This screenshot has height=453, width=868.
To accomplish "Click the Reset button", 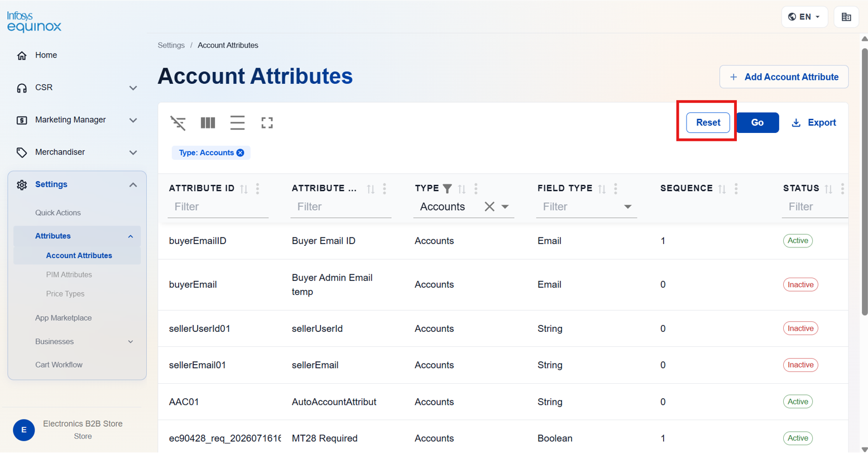I will 708,122.
